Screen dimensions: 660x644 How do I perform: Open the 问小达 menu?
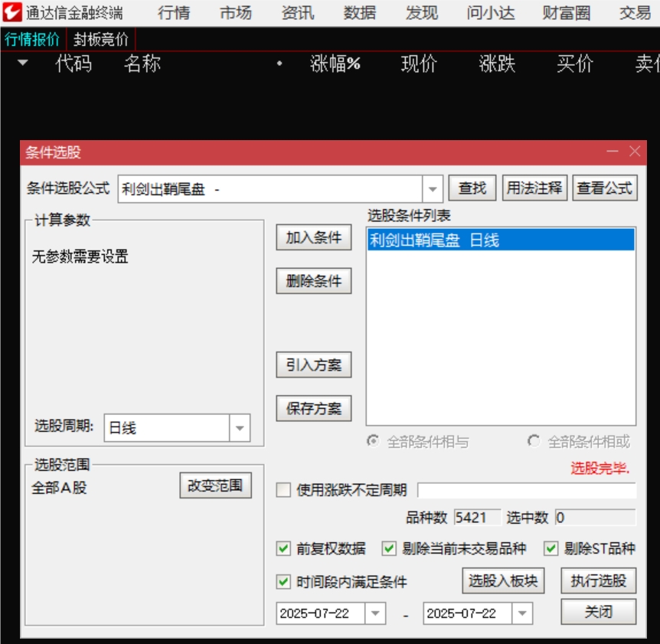(491, 12)
